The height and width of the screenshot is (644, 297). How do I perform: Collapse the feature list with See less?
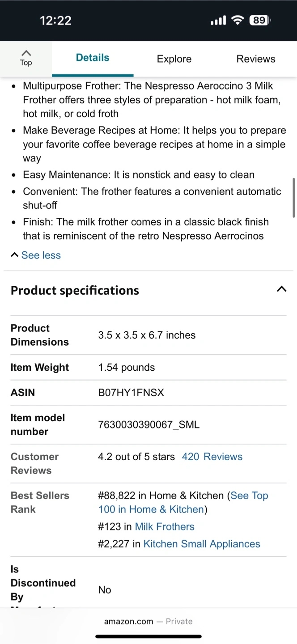coord(36,255)
